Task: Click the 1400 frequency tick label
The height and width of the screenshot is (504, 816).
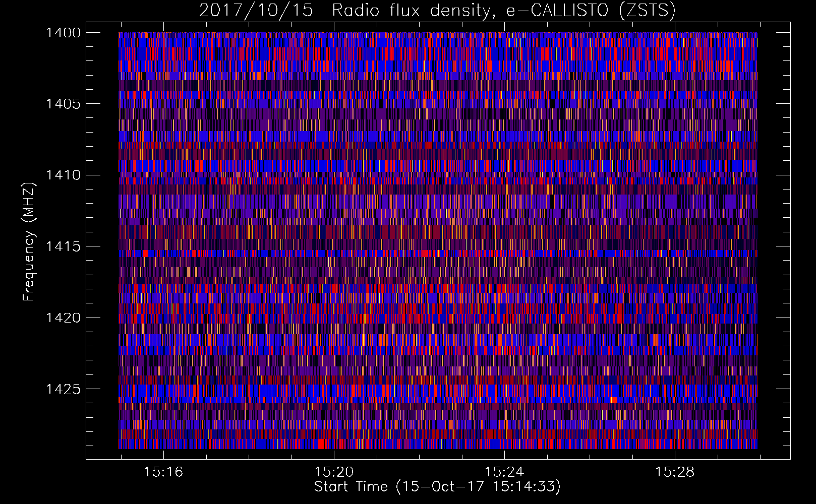Action: (x=63, y=33)
